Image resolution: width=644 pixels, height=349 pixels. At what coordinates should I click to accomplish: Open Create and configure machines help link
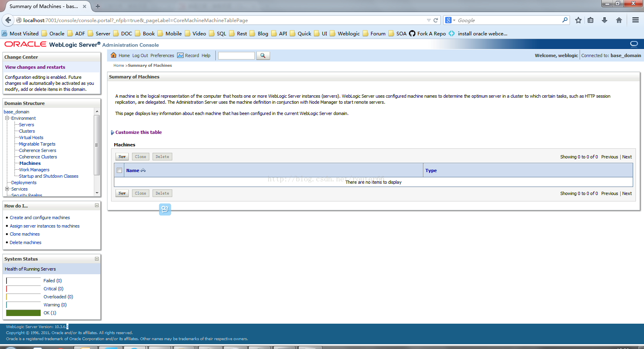pyautogui.click(x=40, y=218)
